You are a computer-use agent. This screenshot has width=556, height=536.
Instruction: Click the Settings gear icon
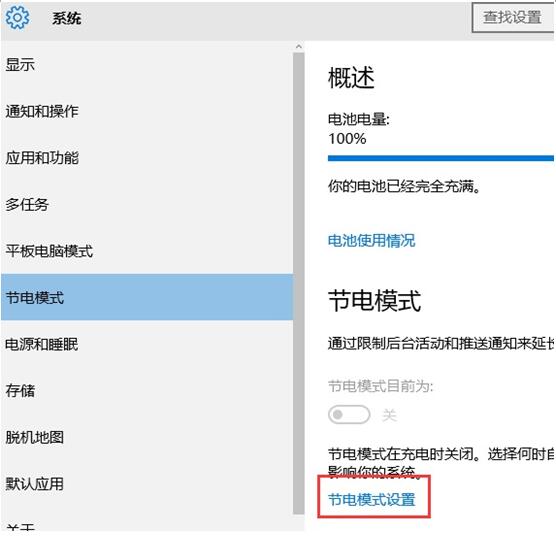point(17,18)
